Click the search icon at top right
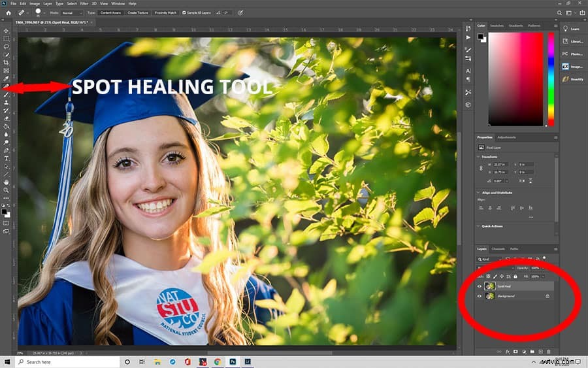The width and height of the screenshot is (588, 368). (x=559, y=13)
